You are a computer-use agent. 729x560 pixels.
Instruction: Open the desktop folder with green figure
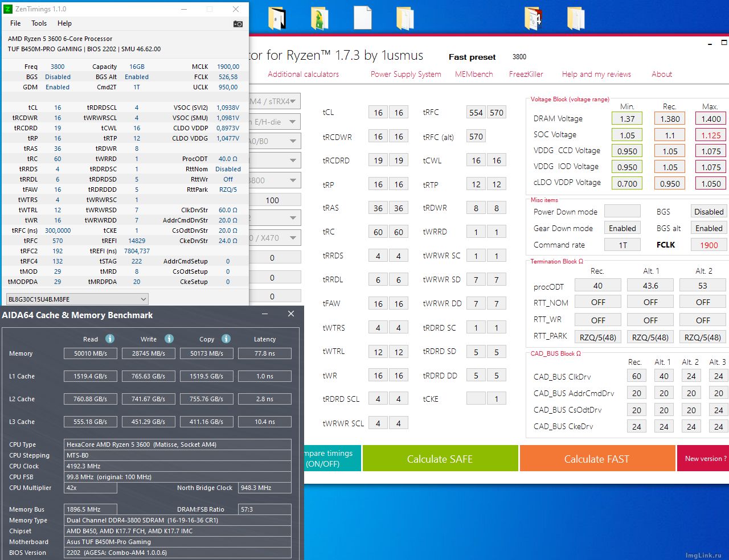[x=320, y=18]
